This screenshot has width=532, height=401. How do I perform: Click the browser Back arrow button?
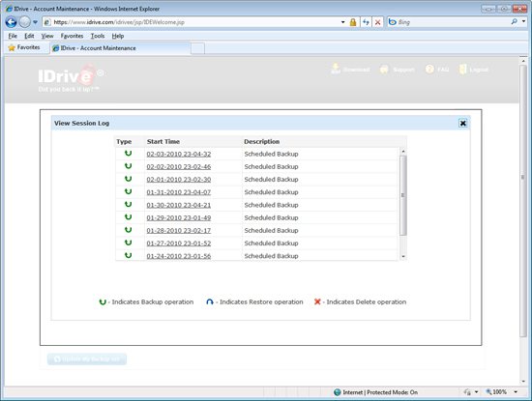[11, 22]
